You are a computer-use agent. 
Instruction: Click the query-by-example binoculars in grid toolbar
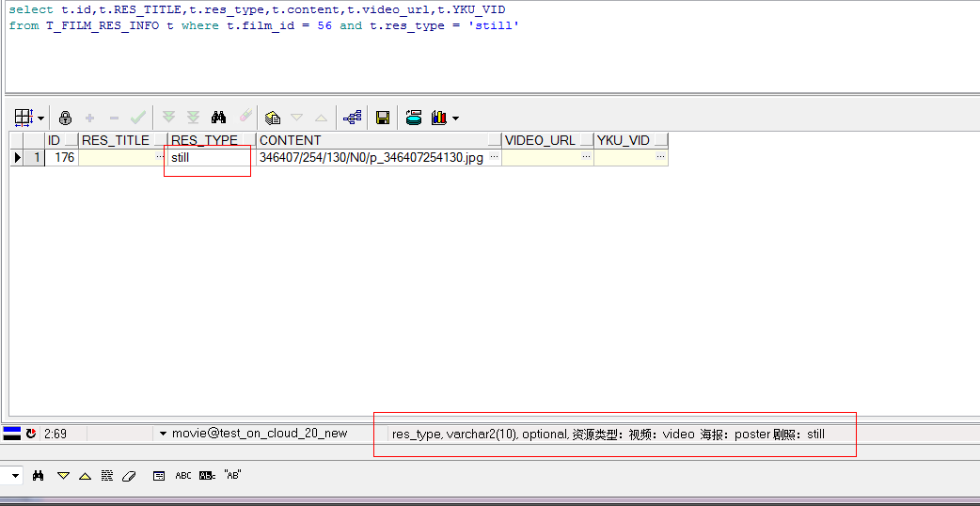coord(219,117)
